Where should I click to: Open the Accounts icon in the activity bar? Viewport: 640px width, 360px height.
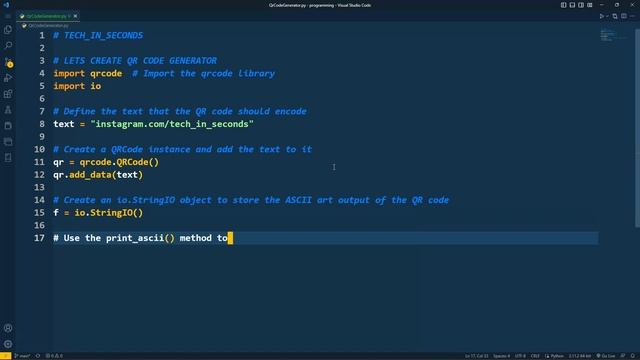tap(8, 328)
